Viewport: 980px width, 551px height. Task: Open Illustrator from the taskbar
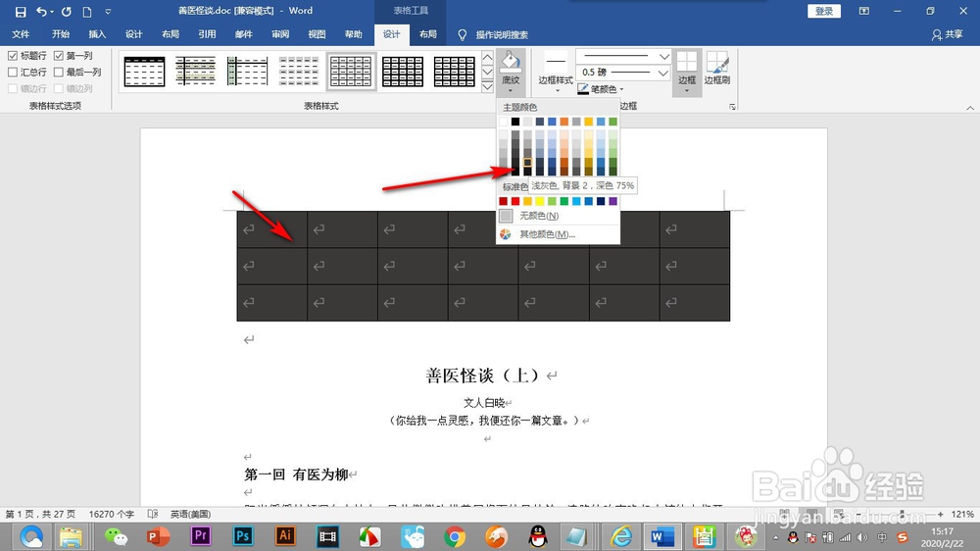[285, 536]
